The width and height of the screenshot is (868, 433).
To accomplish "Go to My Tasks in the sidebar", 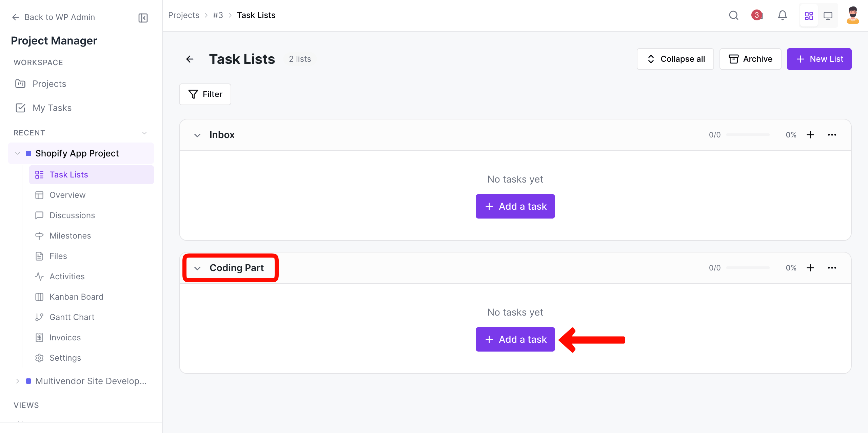I will click(52, 108).
